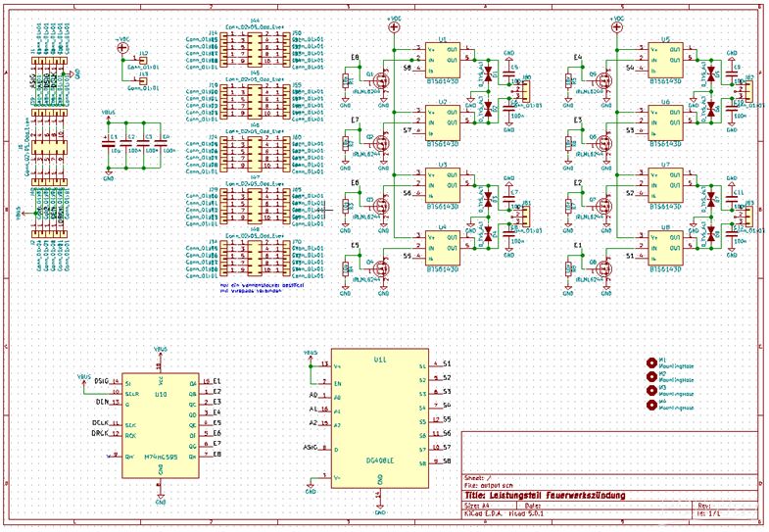Click the DSIG label at U10 input
Viewport: 769px width, 532px height.
click(102, 380)
